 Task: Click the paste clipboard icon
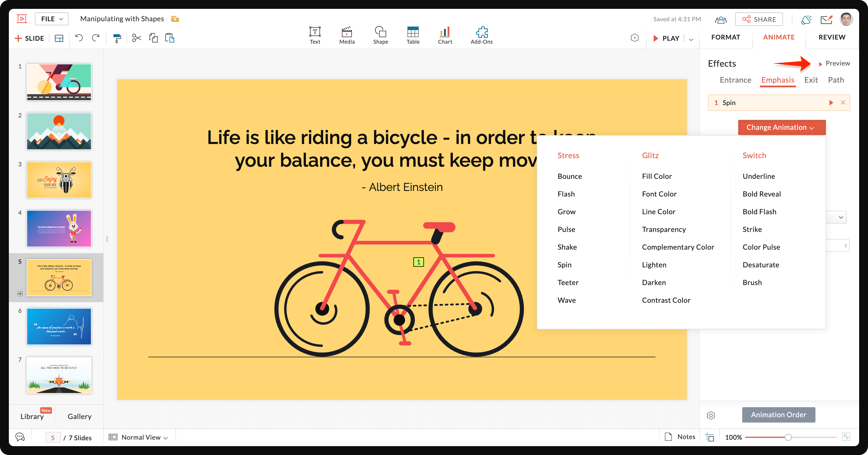point(169,38)
